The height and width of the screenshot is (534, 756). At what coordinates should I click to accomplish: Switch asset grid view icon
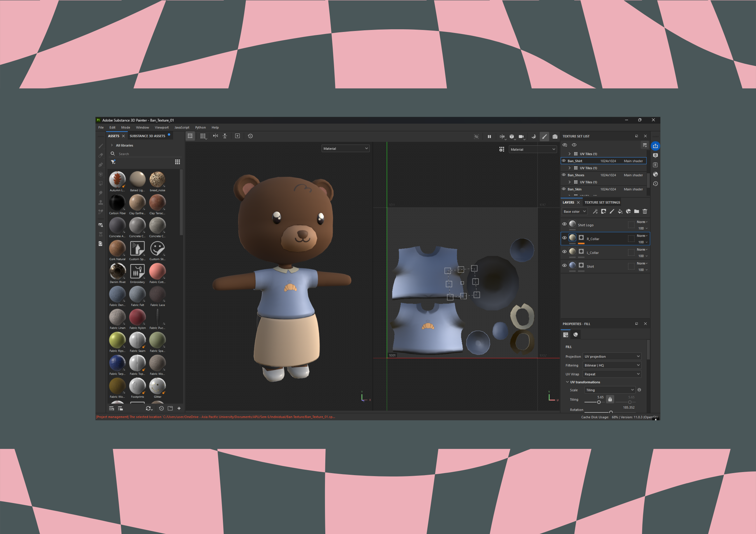click(x=177, y=162)
